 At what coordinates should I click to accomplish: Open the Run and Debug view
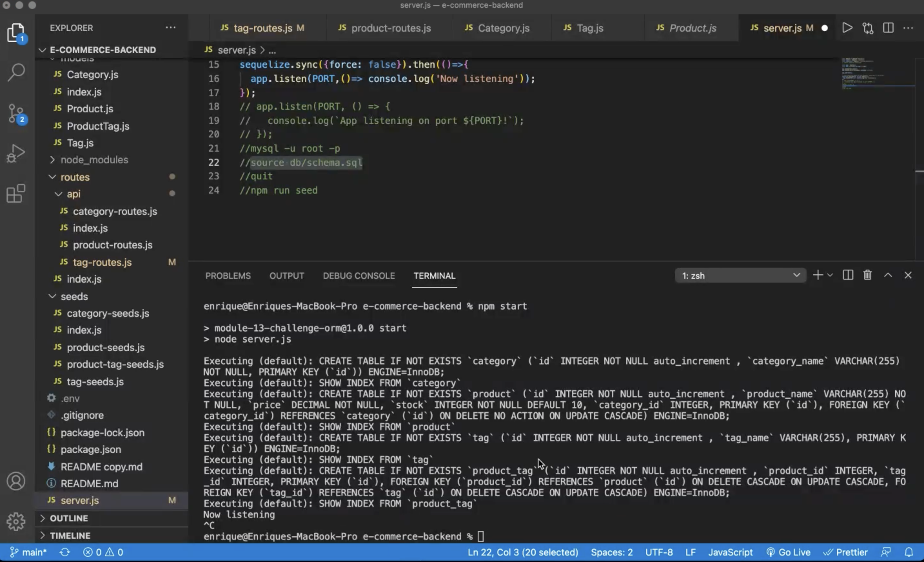(16, 154)
